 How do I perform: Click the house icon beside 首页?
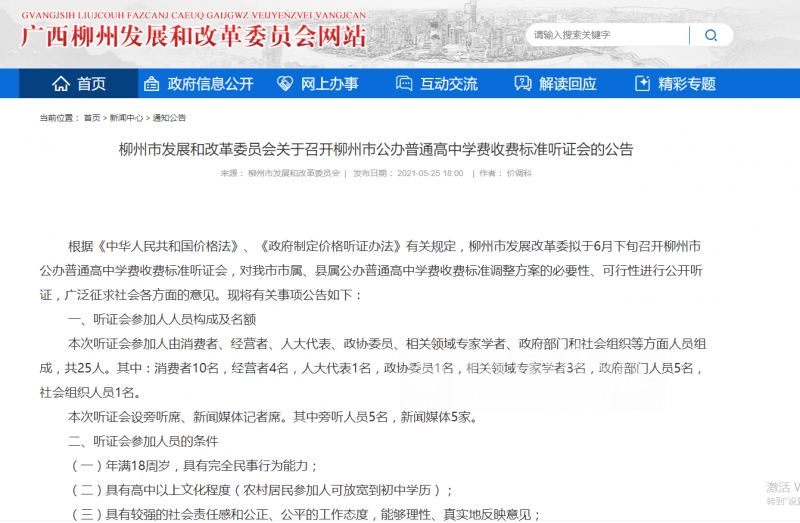tap(61, 84)
